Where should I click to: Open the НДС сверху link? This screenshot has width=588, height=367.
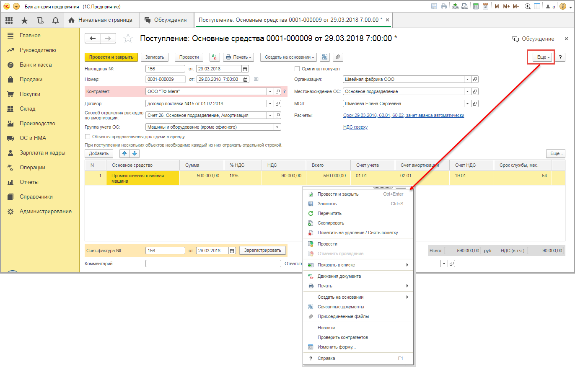point(355,127)
